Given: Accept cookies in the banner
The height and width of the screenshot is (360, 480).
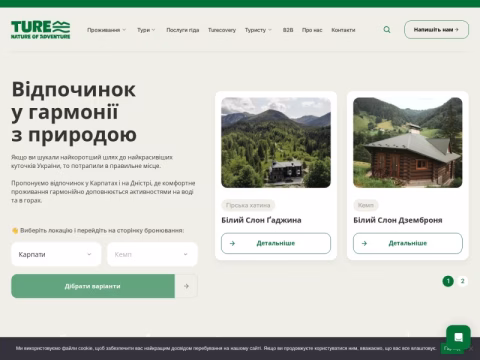Looking at the screenshot, I should (x=452, y=349).
